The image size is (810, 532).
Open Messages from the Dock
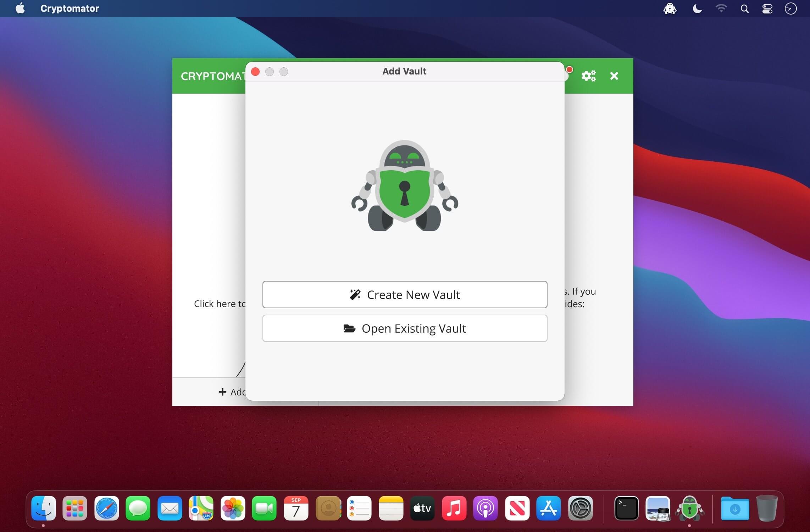138,508
